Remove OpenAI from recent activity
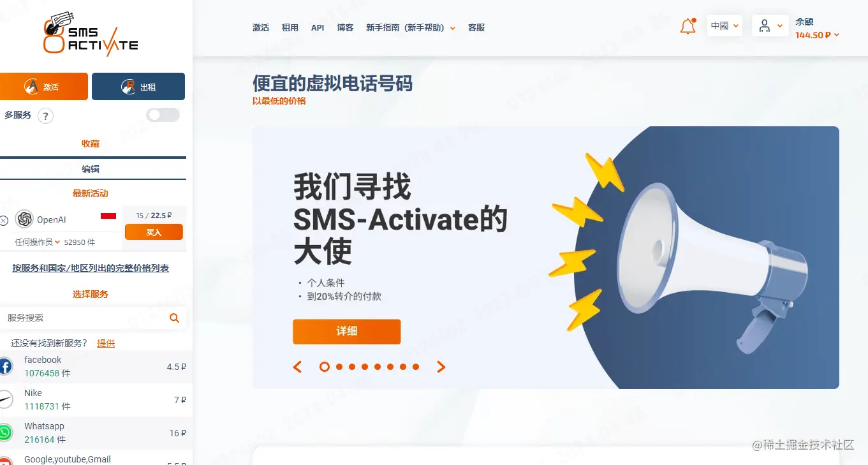Screen dimensions: 868x465 pos(4,221)
